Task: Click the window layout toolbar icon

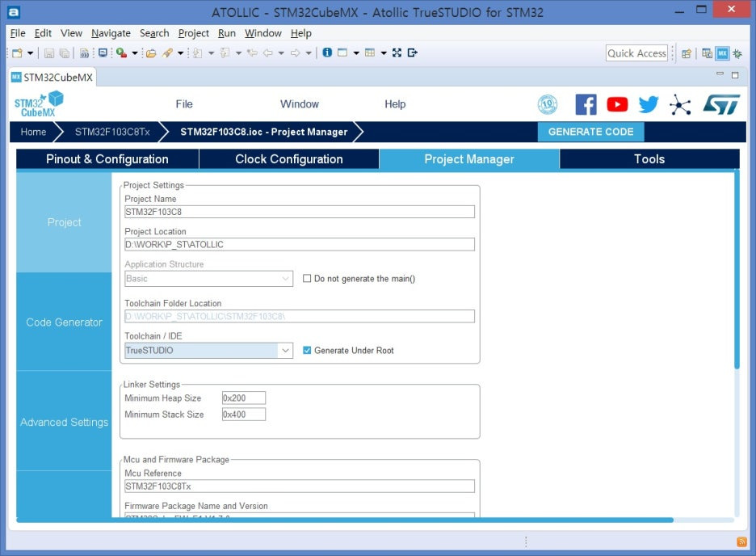Action: click(x=342, y=53)
